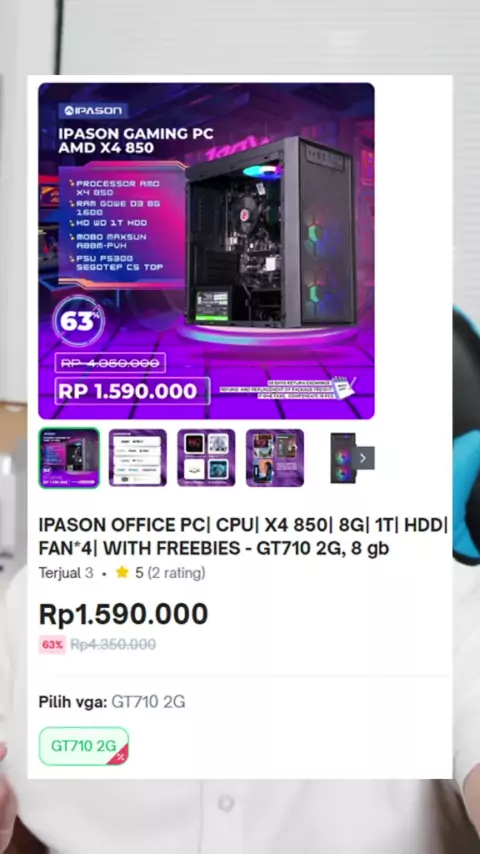Screen dimensions: 480x854
Task: Click the 14 days return badge icon
Action: pos(345,386)
